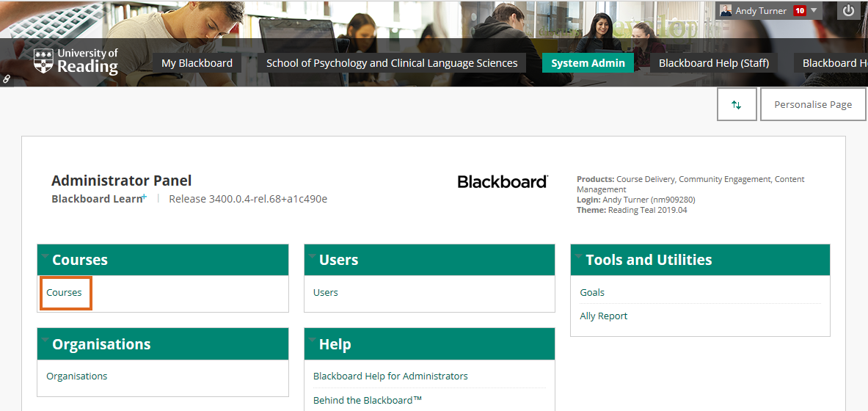Expand the user menu arrow beside Andy Turner
Viewport: 868px width, 411px height.
click(x=814, y=10)
